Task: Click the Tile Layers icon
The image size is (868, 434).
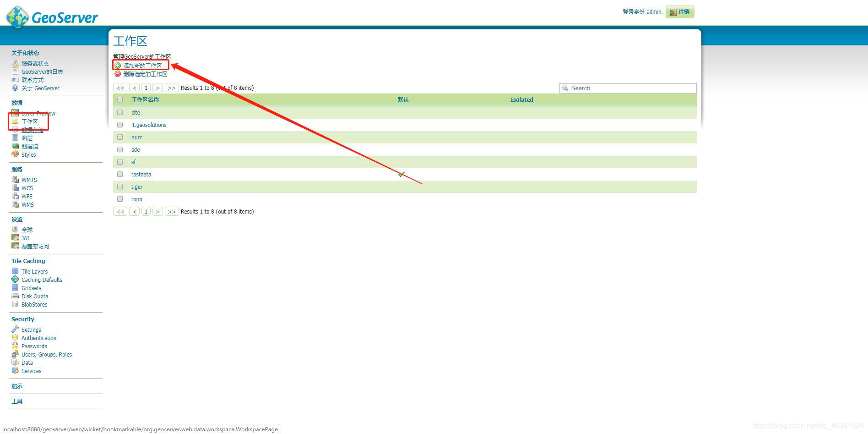Action: point(15,271)
